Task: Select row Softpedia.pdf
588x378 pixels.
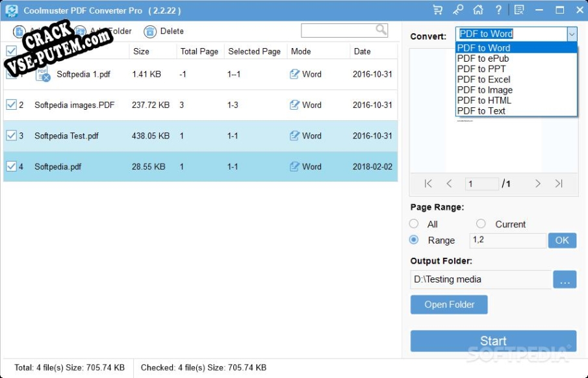Action: pyautogui.click(x=200, y=166)
